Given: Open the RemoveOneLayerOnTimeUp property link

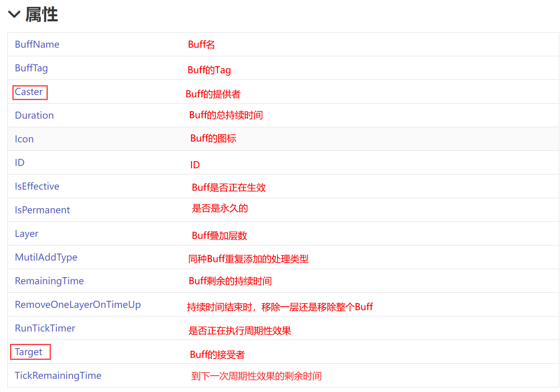Looking at the screenshot, I should click(78, 305).
